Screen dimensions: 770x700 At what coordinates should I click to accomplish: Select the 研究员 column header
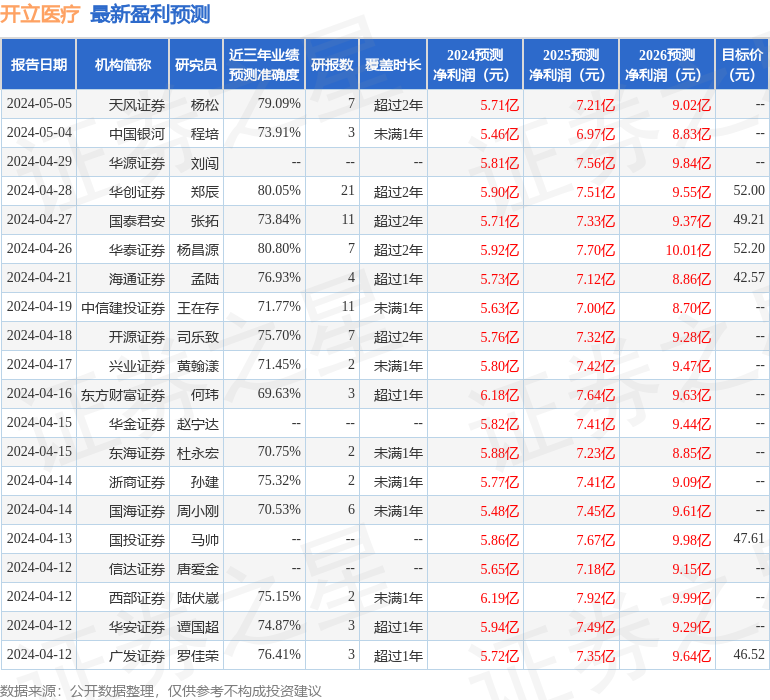point(196,64)
